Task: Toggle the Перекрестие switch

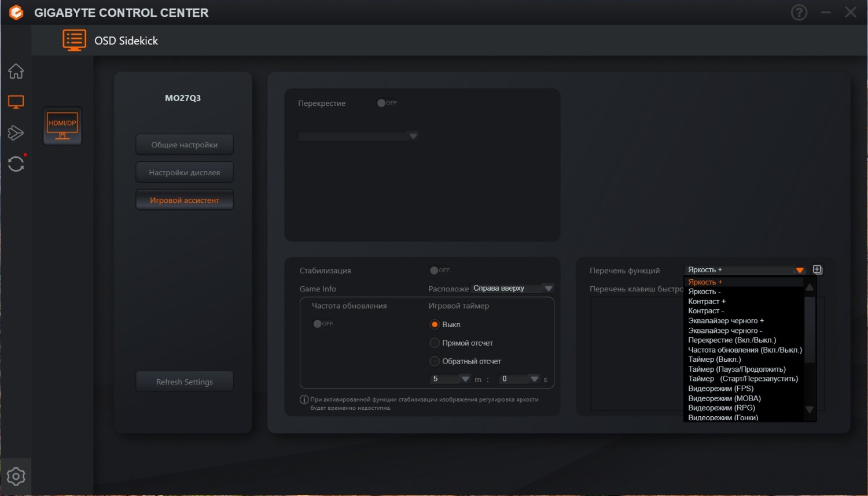Action: tap(387, 103)
